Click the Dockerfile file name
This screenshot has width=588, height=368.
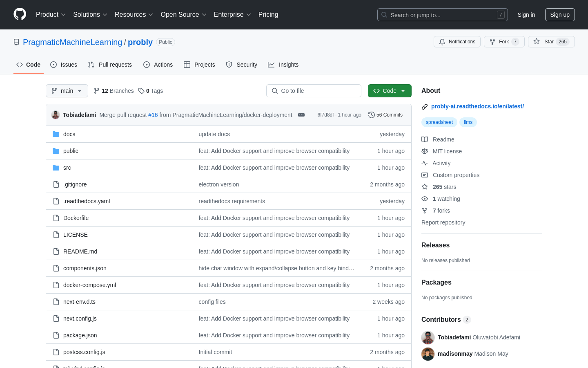point(76,218)
